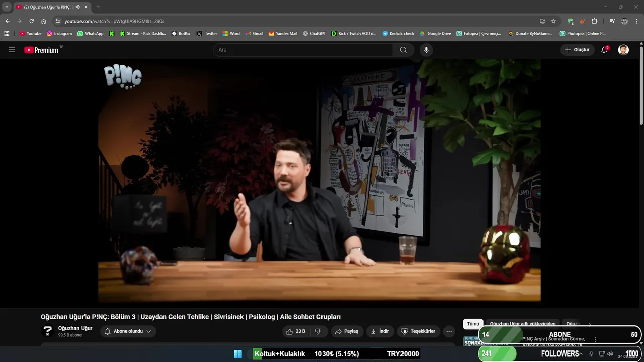Open media controls icon in toolbar
644x362 pixels.
(612, 21)
